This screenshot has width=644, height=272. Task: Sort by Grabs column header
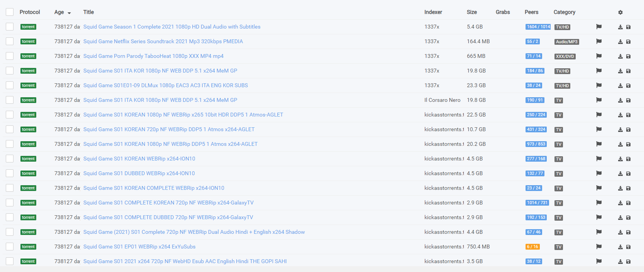pos(503,12)
